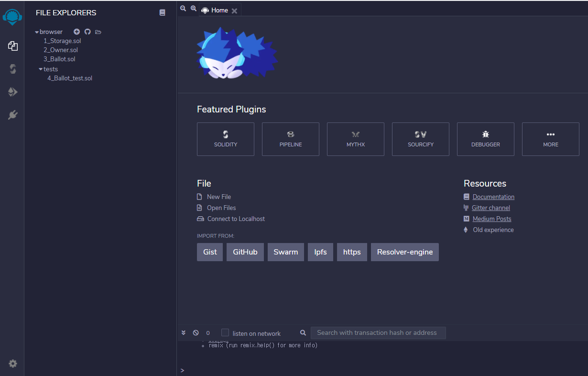Activate the Pipeline featured plugin
This screenshot has width=588, height=376.
click(291, 139)
